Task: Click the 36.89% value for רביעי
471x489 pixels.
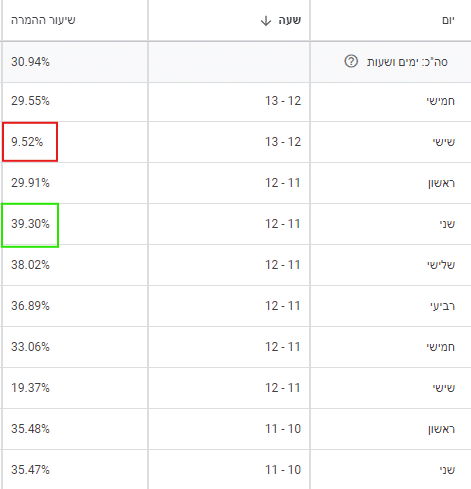Action: click(30, 306)
